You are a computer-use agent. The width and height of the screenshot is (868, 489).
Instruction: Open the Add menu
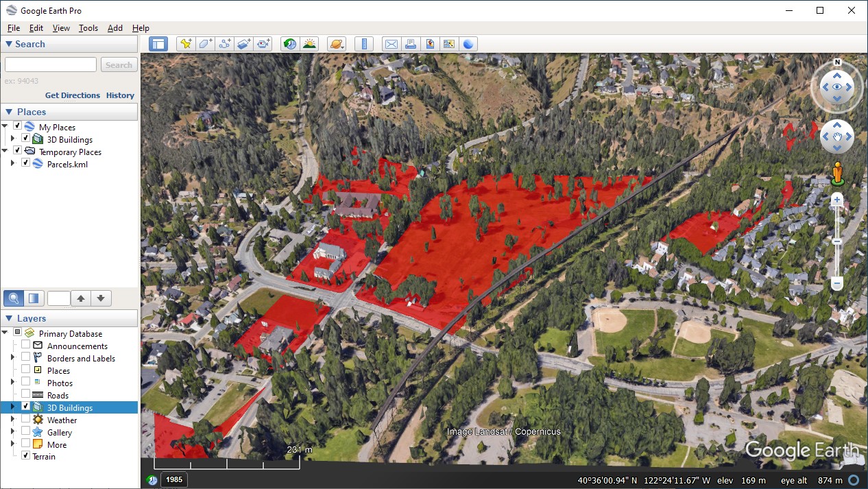[115, 28]
